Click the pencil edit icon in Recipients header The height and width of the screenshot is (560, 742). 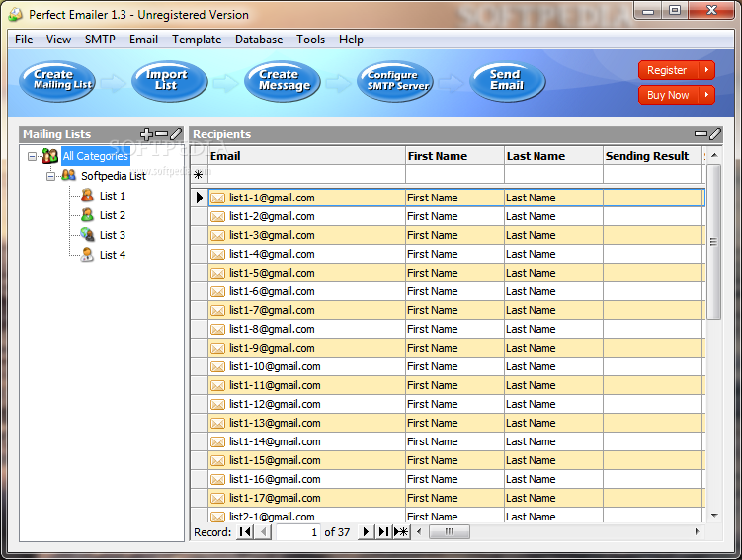(715, 134)
